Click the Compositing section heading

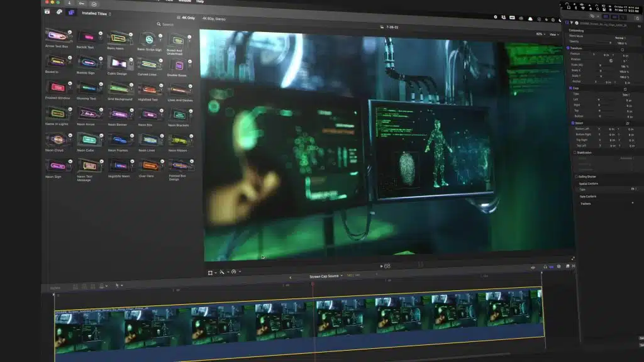coord(576,30)
